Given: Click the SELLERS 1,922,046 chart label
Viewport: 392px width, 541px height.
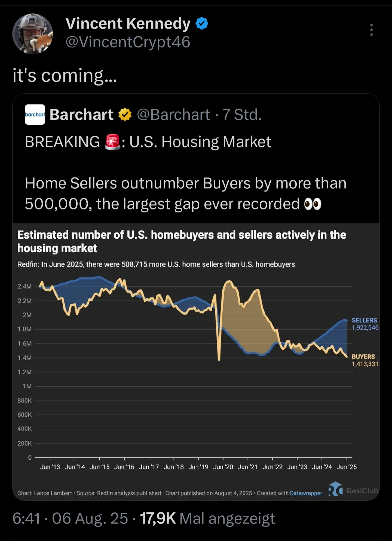Looking at the screenshot, I should [x=365, y=324].
